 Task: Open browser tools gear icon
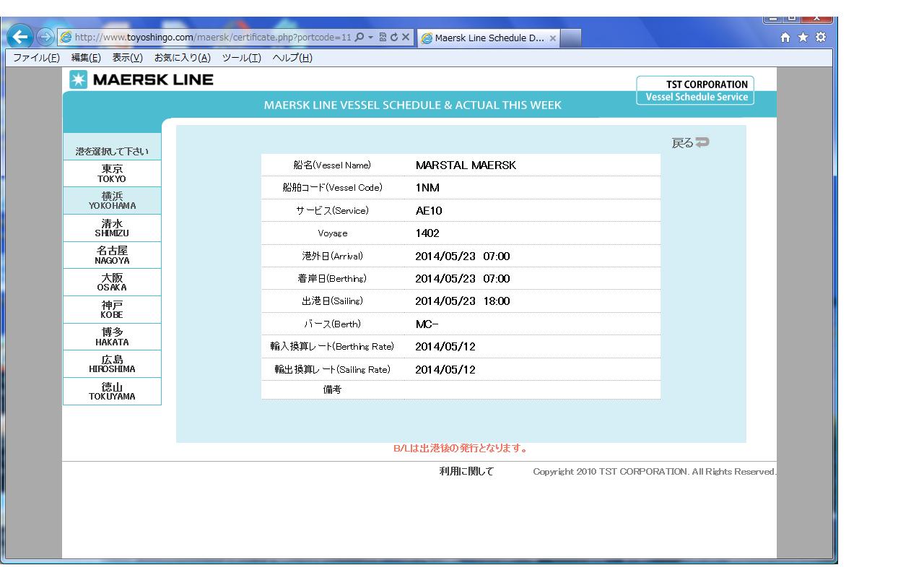821,37
